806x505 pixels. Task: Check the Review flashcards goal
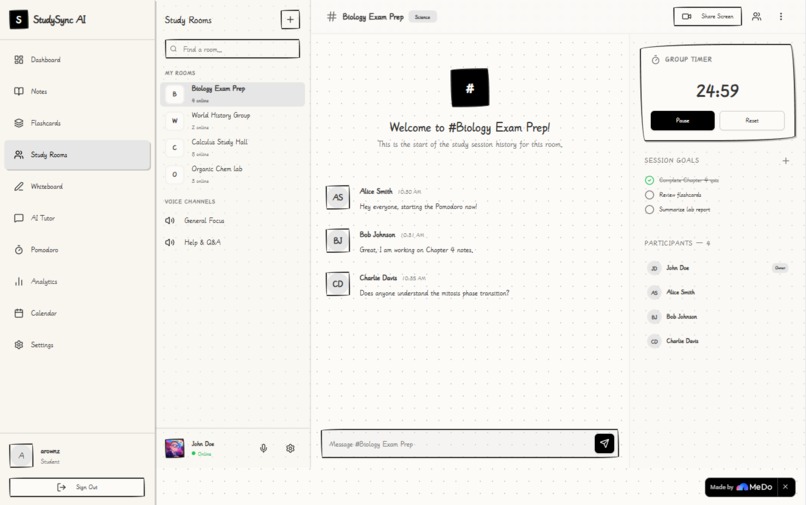[x=650, y=195]
